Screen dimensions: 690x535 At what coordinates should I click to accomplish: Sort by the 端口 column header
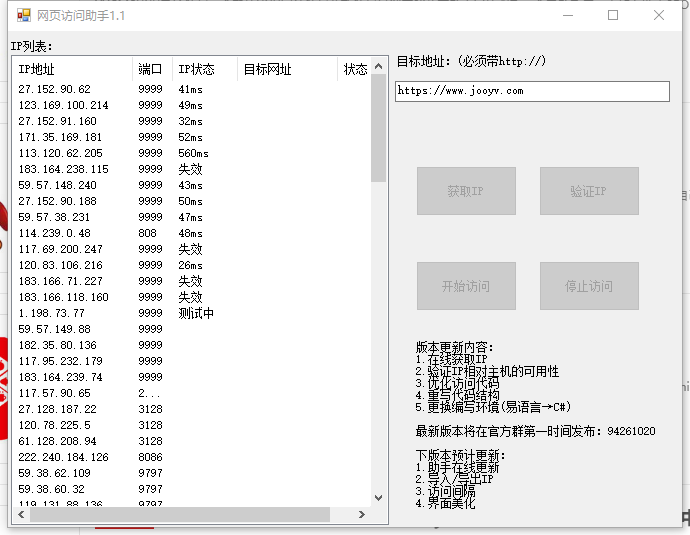152,69
